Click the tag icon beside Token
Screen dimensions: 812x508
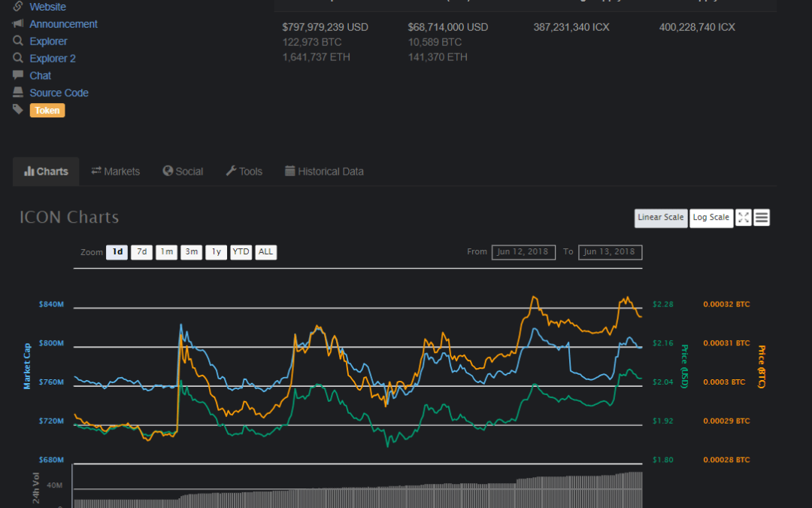tap(17, 109)
